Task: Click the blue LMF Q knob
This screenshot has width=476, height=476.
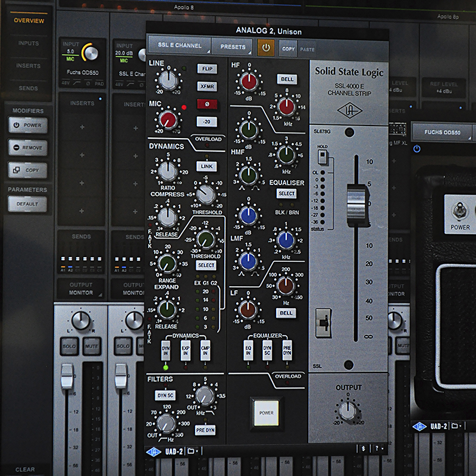Action: coord(248,261)
